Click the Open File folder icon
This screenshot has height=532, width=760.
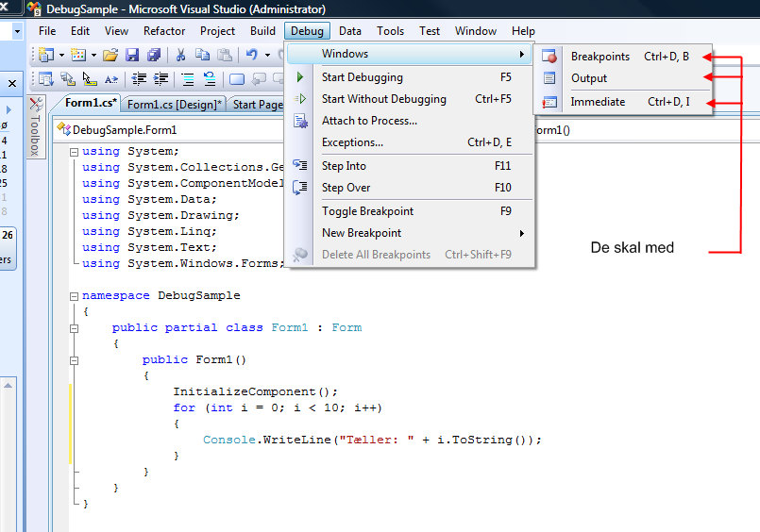click(110, 55)
